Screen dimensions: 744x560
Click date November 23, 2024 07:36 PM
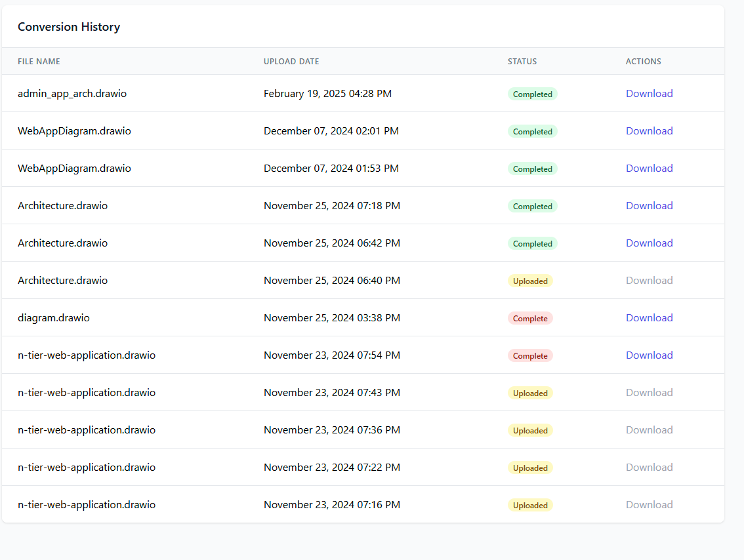(332, 431)
